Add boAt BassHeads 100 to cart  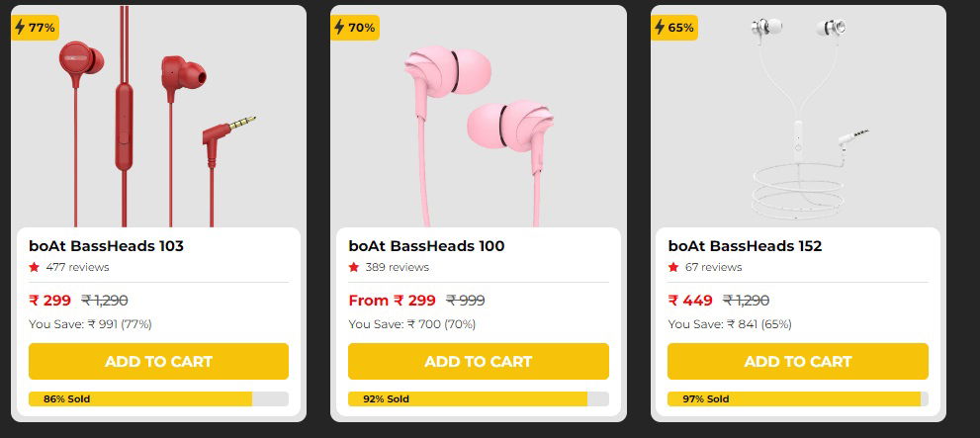click(x=478, y=361)
